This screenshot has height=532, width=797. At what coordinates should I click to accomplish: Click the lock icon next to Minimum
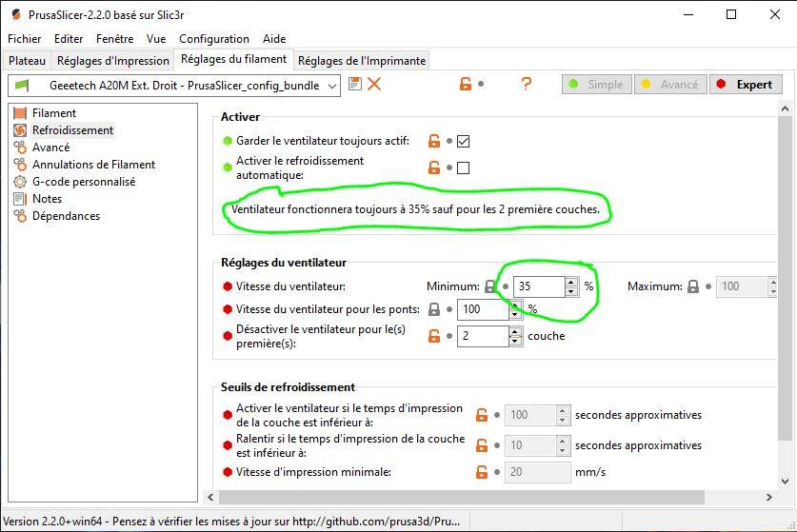point(489,286)
